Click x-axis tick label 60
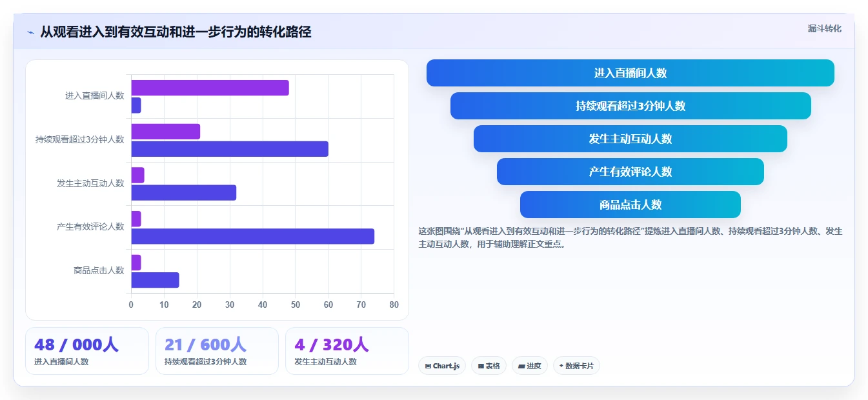868x400 pixels. point(328,305)
